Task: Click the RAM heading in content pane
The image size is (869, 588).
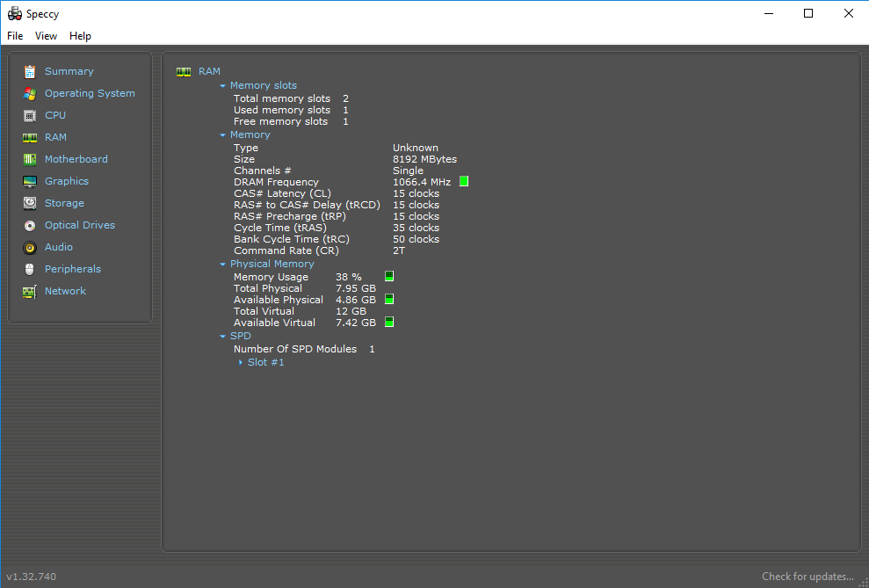Action: click(x=209, y=71)
